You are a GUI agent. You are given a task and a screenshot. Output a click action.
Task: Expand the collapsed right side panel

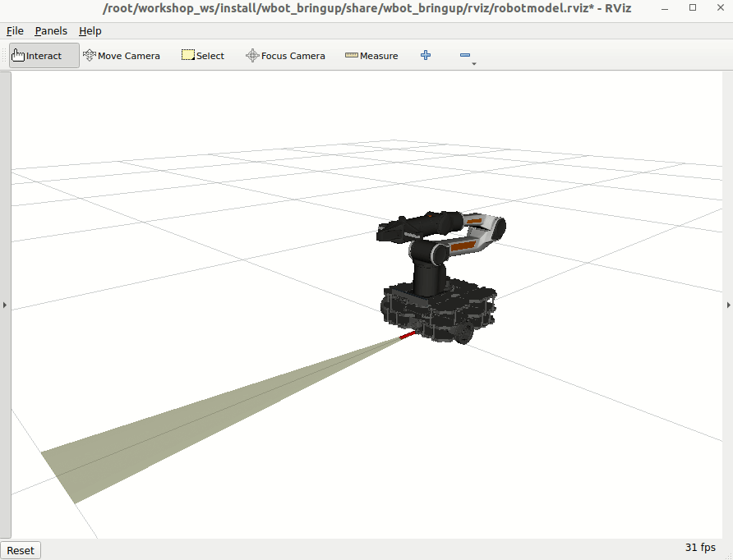pyautogui.click(x=728, y=305)
